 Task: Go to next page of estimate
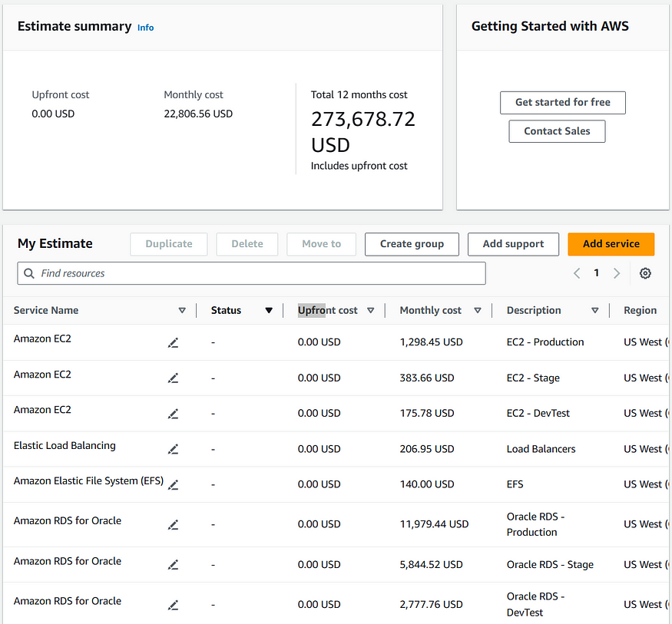[616, 273]
